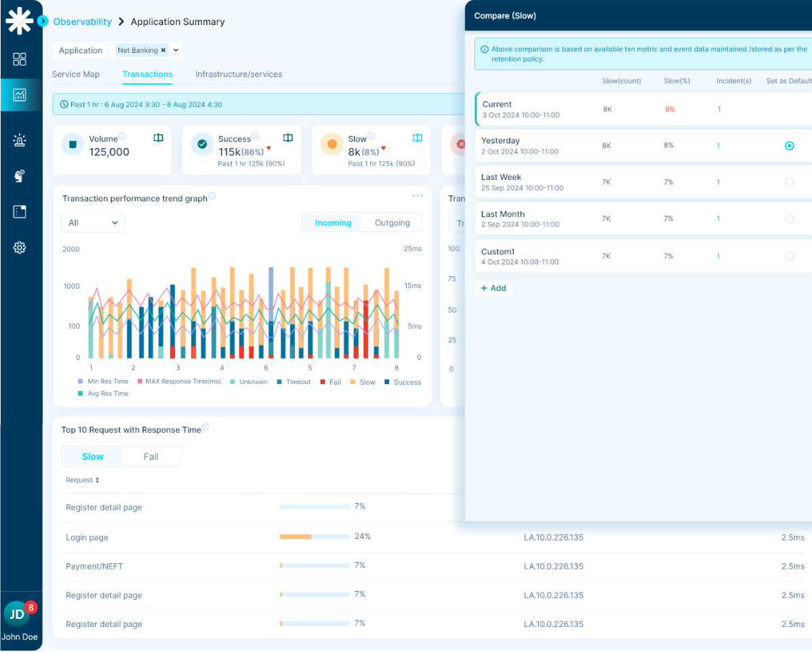Click the Add comparison button
812x652 pixels.
tap(493, 288)
